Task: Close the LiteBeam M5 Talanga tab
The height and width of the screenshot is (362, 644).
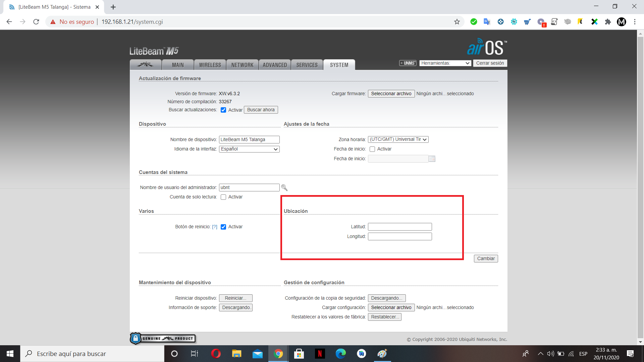Action: click(97, 7)
